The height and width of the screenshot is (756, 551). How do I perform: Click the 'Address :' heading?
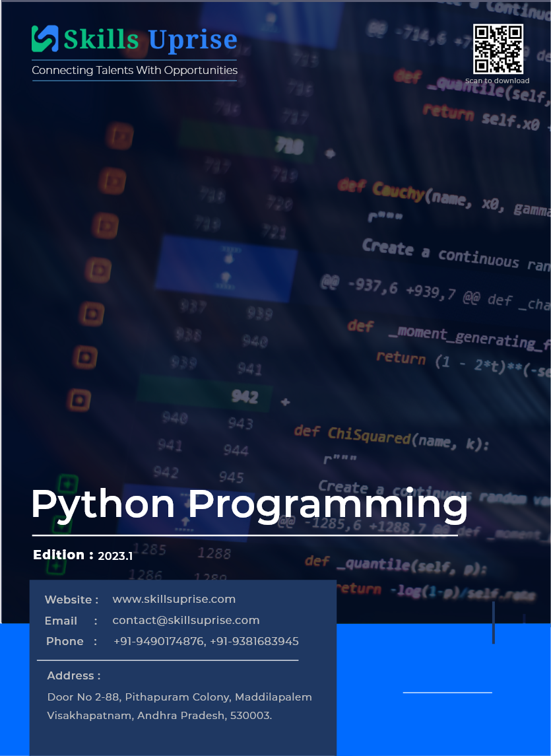[x=73, y=675]
